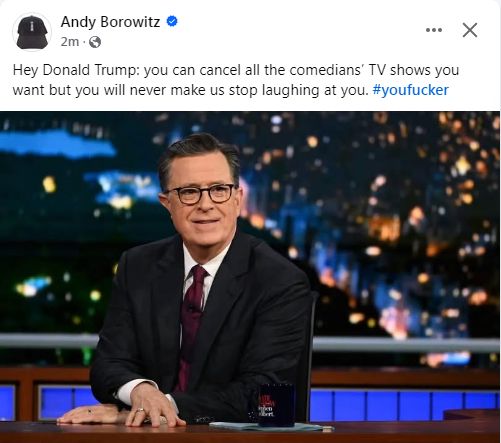Viewport: 501px width, 443px height.
Task: Open the attached photo of the host
Action: pyautogui.click(x=250, y=277)
